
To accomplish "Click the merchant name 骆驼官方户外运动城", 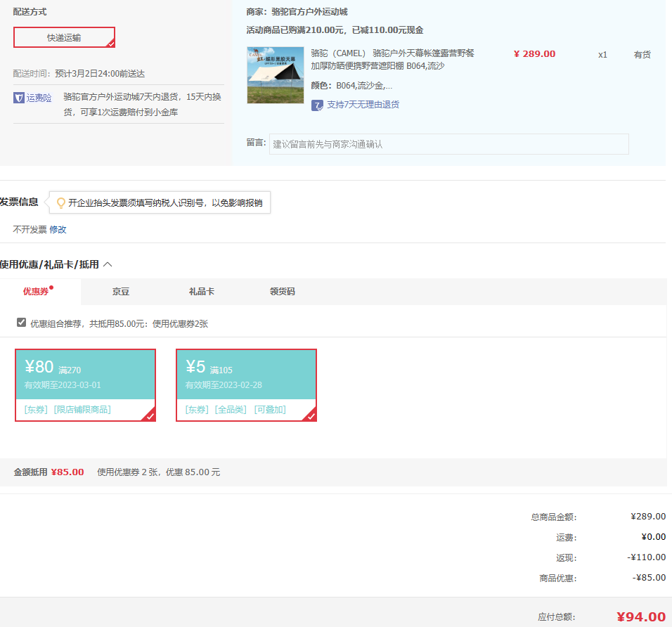I will pyautogui.click(x=309, y=11).
